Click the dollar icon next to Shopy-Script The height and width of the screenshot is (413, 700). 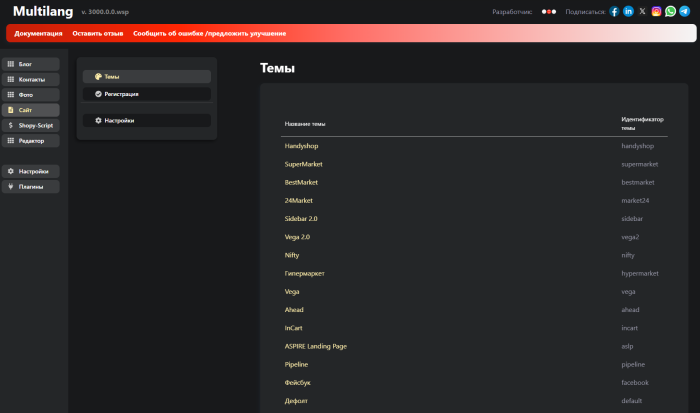11,125
